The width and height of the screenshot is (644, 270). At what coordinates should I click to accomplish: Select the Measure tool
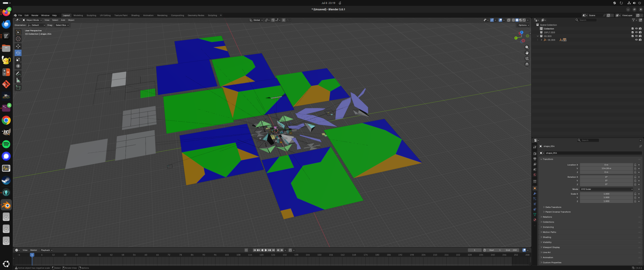pyautogui.click(x=18, y=80)
